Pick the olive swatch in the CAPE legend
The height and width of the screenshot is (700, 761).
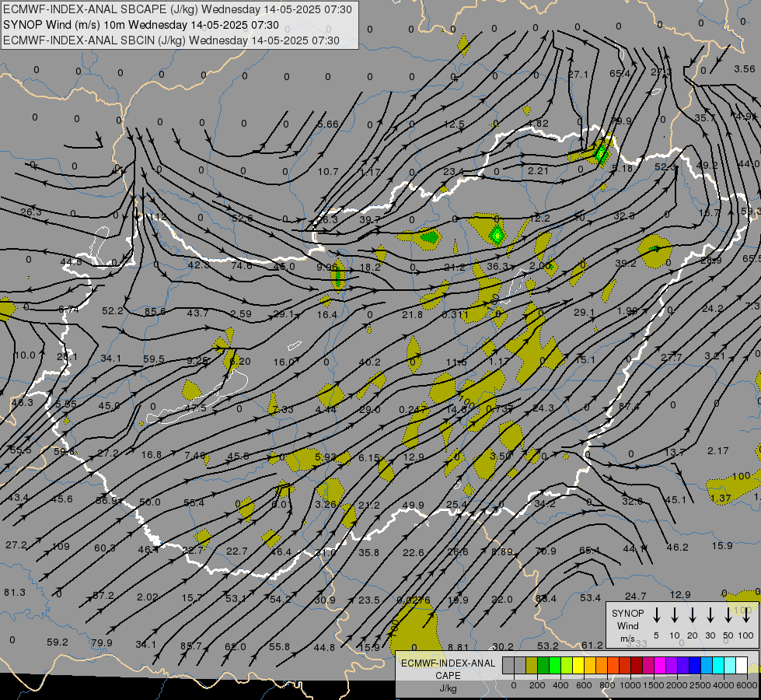(x=532, y=665)
